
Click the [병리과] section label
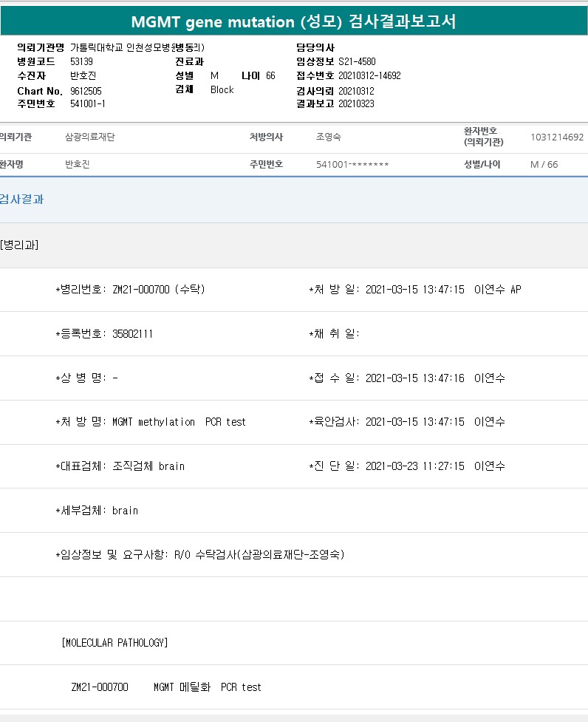click(19, 245)
